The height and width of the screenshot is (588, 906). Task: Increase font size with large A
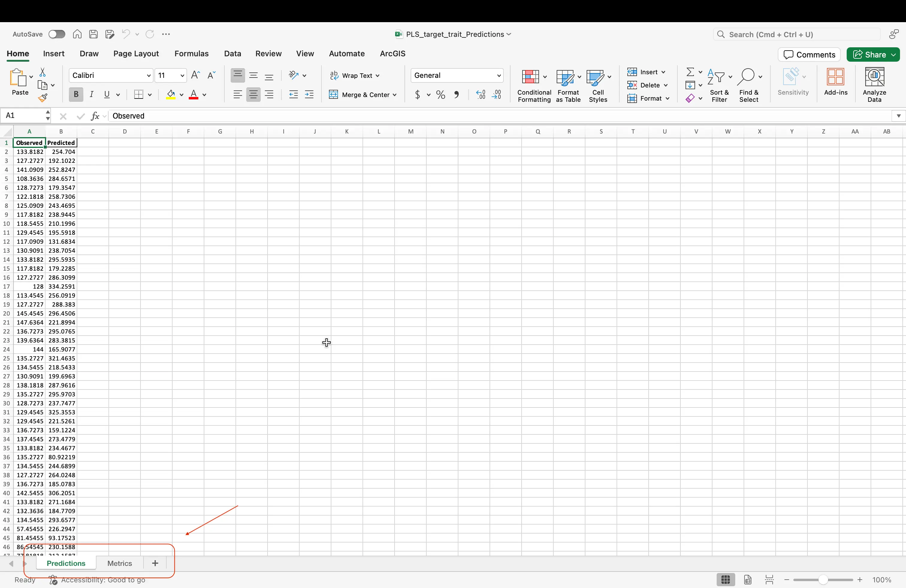point(195,75)
